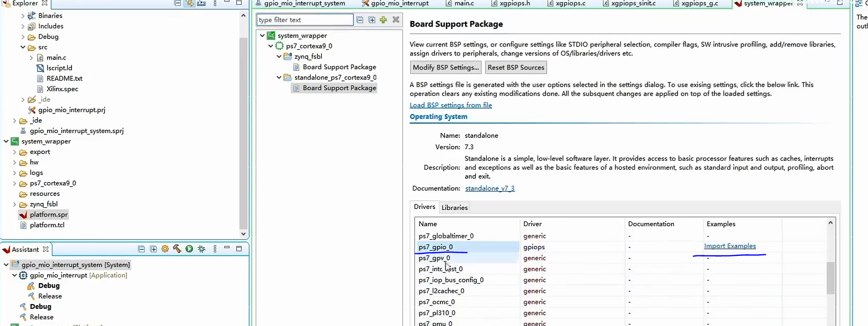Expand all in the Assistant panel

click(153, 249)
